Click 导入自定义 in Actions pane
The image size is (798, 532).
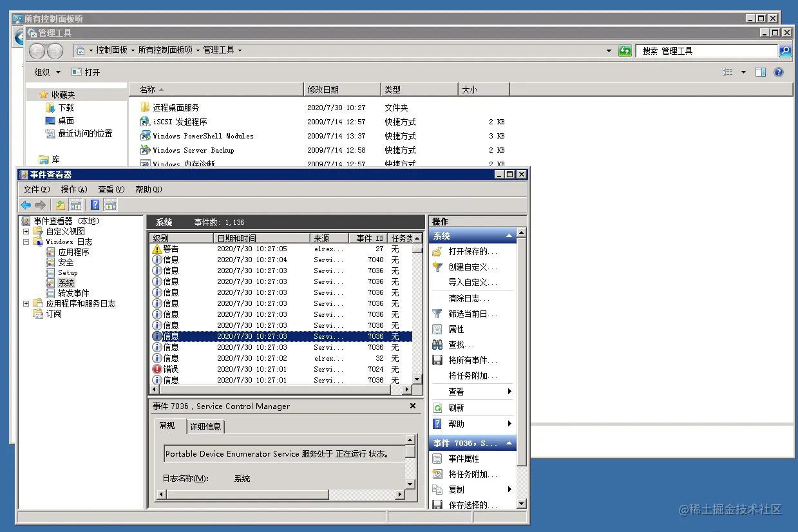click(473, 282)
